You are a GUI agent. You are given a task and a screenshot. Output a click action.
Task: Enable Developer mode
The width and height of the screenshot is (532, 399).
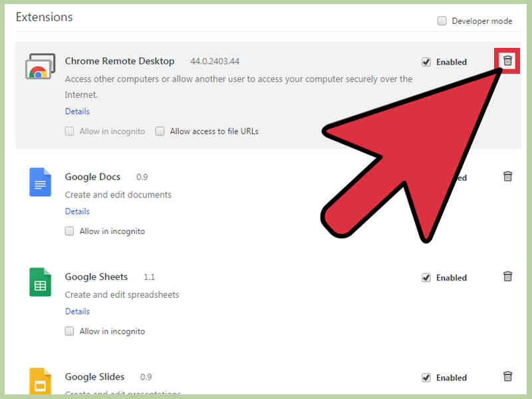[x=442, y=21]
